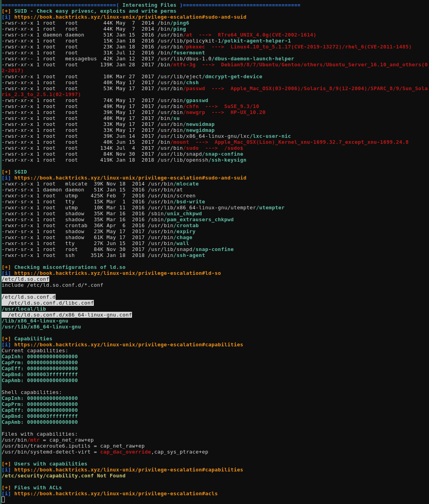Click the highlighted /etc/ld.so.conf.d directory line

(29, 297)
